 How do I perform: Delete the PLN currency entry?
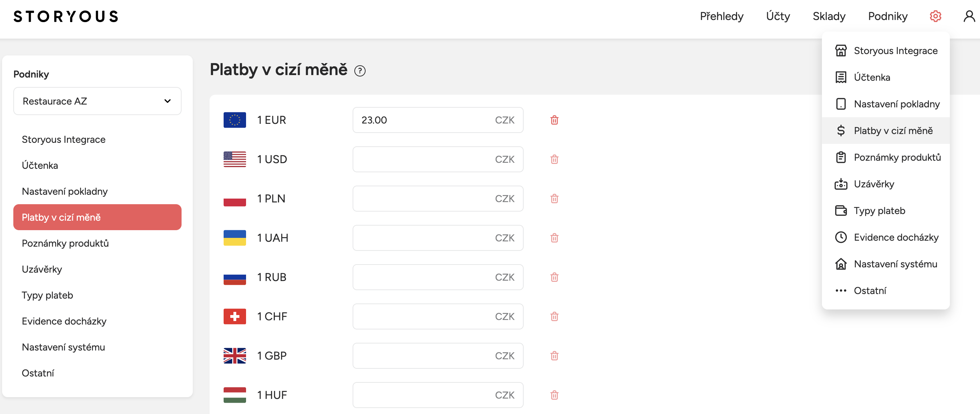pyautogui.click(x=554, y=199)
